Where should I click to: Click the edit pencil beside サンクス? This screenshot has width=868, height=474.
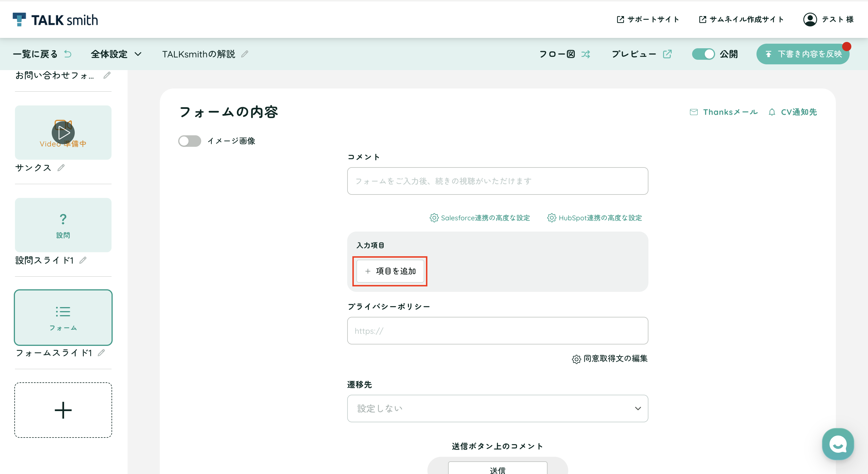61,167
